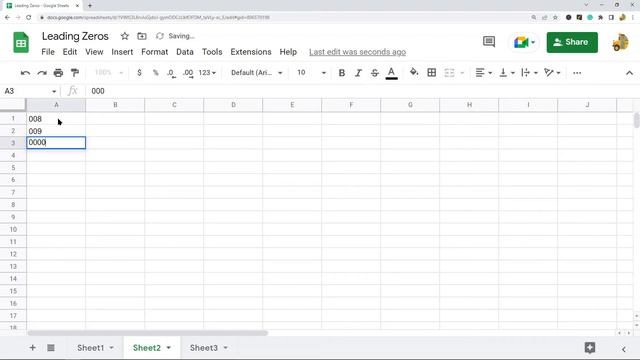The width and height of the screenshot is (640, 360).
Task: Open the Format menu
Action: (154, 52)
